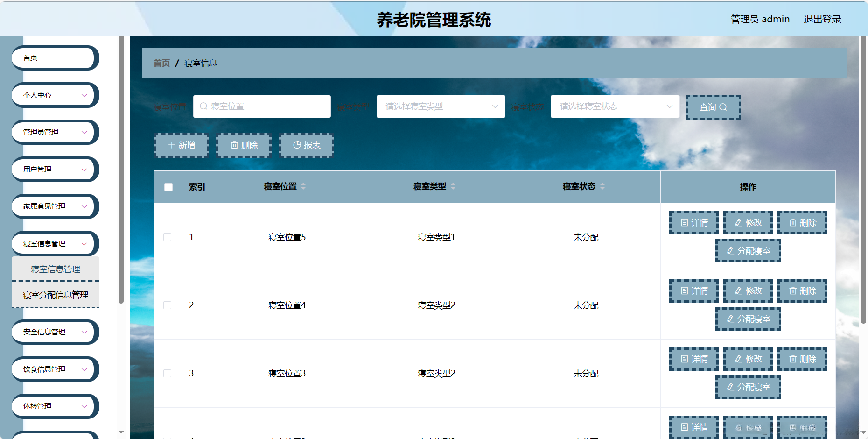The image size is (868, 439).
Task: Click the clock icon on the 报表 button
Action: (x=297, y=145)
